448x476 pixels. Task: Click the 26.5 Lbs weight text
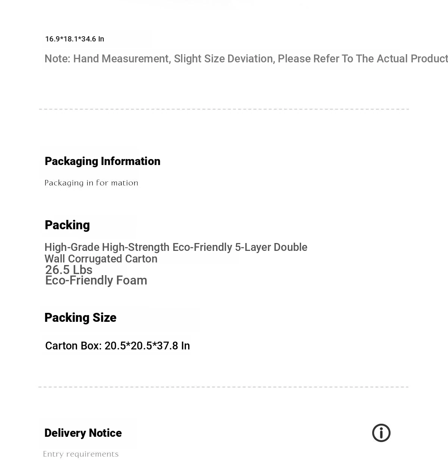[x=69, y=270]
